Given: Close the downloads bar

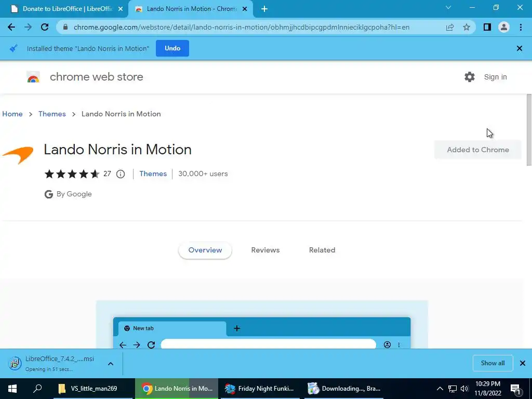Looking at the screenshot, I should 523,363.
